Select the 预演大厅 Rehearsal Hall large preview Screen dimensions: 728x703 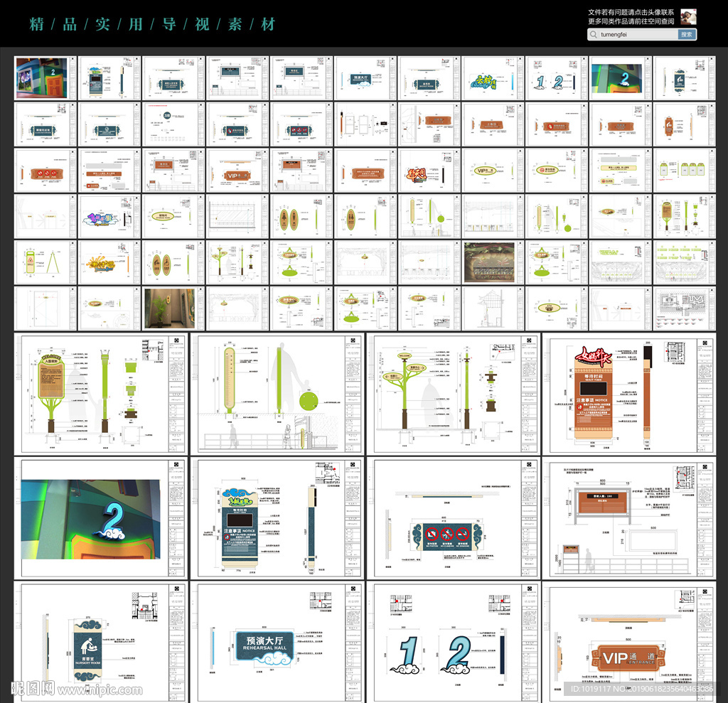277,640
